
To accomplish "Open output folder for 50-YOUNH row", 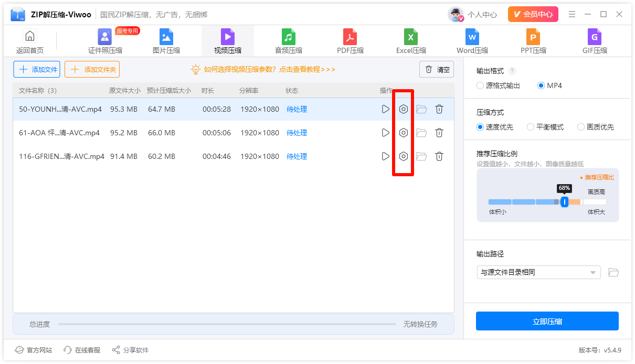I will point(421,109).
